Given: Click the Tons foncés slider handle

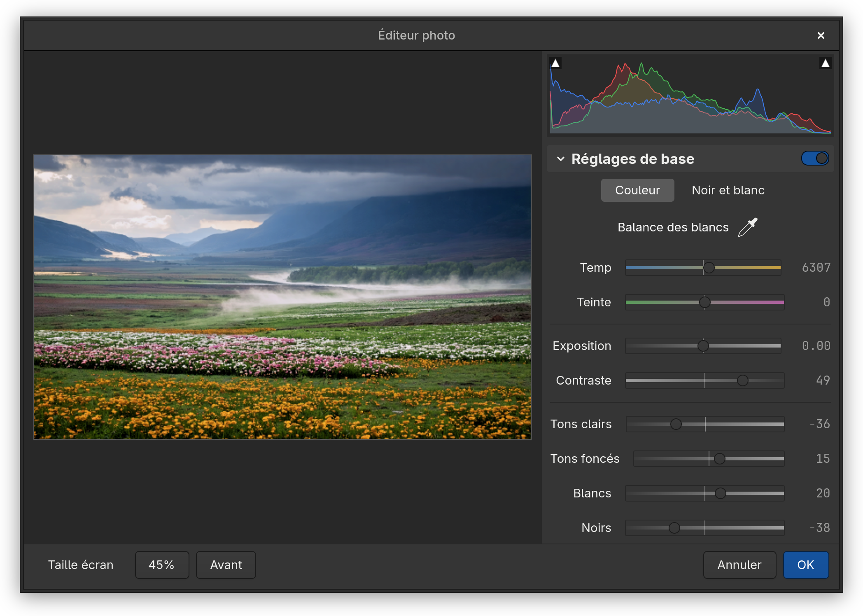Looking at the screenshot, I should (719, 459).
